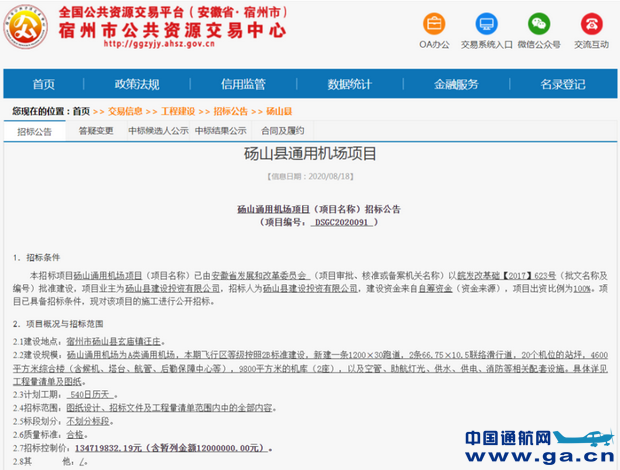
Task: Open the 首页 navigation menu item
Action: coord(43,83)
